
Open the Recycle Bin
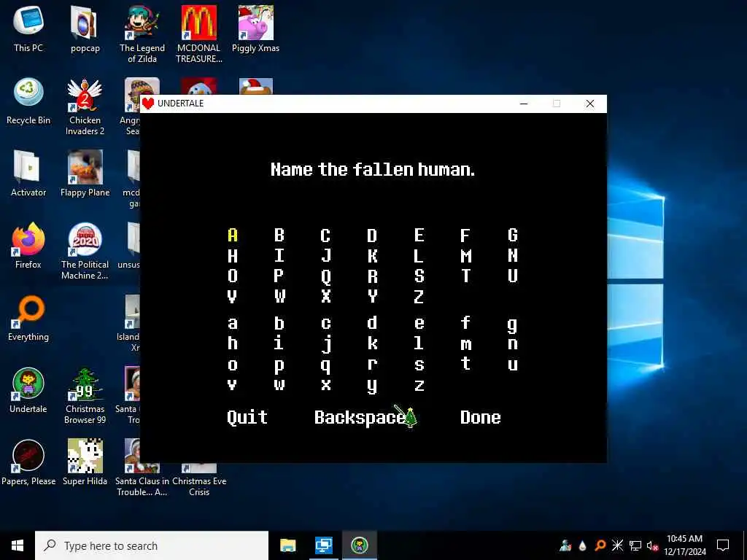tap(28, 101)
